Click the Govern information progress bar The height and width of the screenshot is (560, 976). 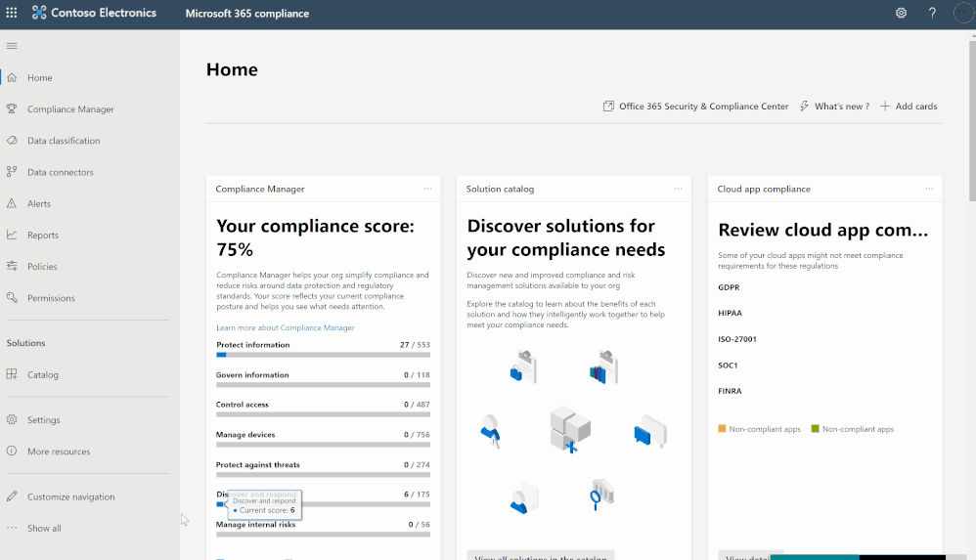point(323,384)
